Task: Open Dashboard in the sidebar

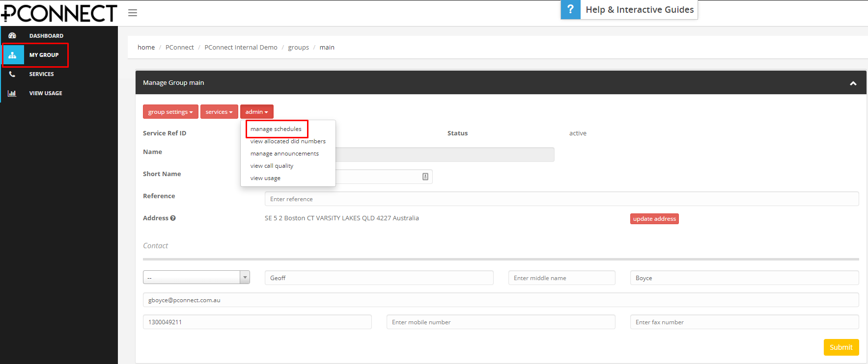Action: [x=46, y=36]
